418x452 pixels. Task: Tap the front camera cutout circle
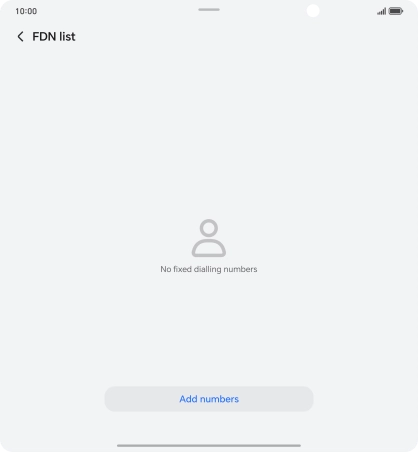tap(313, 11)
